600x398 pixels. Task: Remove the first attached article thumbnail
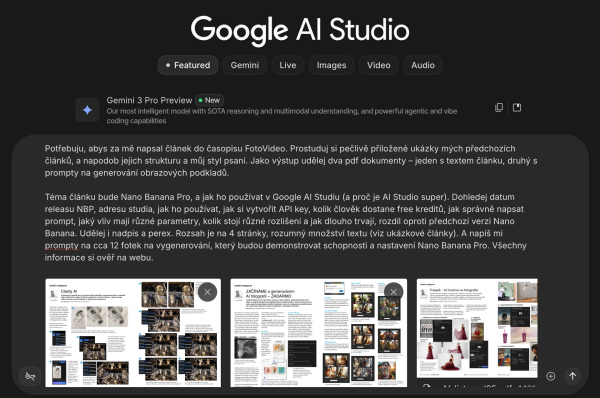pos(207,292)
